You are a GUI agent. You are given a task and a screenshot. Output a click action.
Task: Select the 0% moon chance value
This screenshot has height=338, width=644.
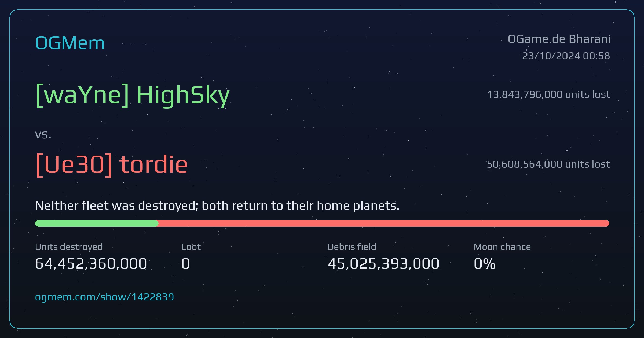coord(485,263)
